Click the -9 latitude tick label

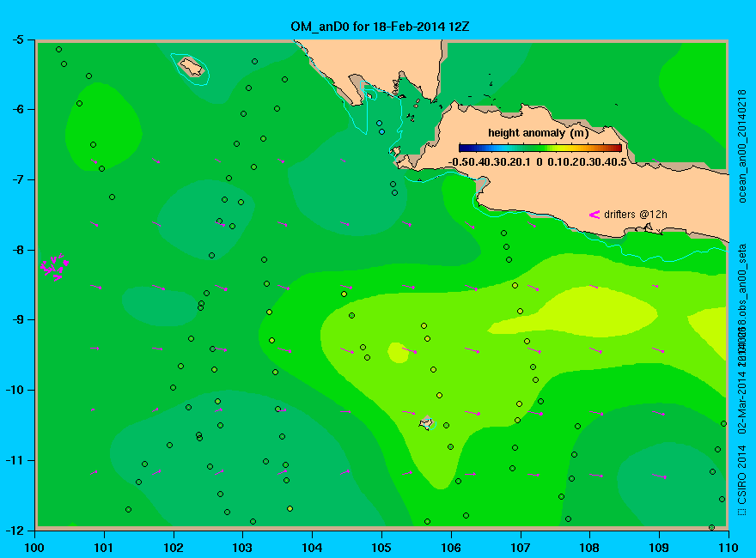[16, 320]
